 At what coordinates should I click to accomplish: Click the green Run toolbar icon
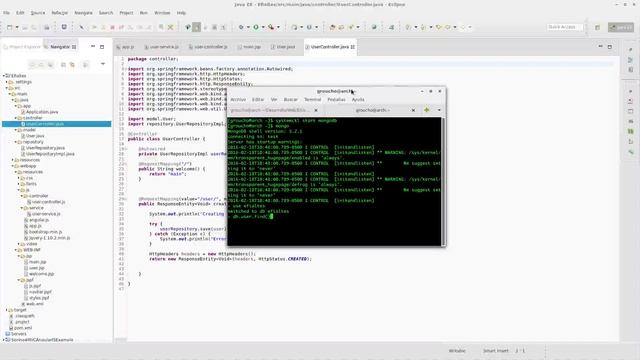click(x=256, y=27)
